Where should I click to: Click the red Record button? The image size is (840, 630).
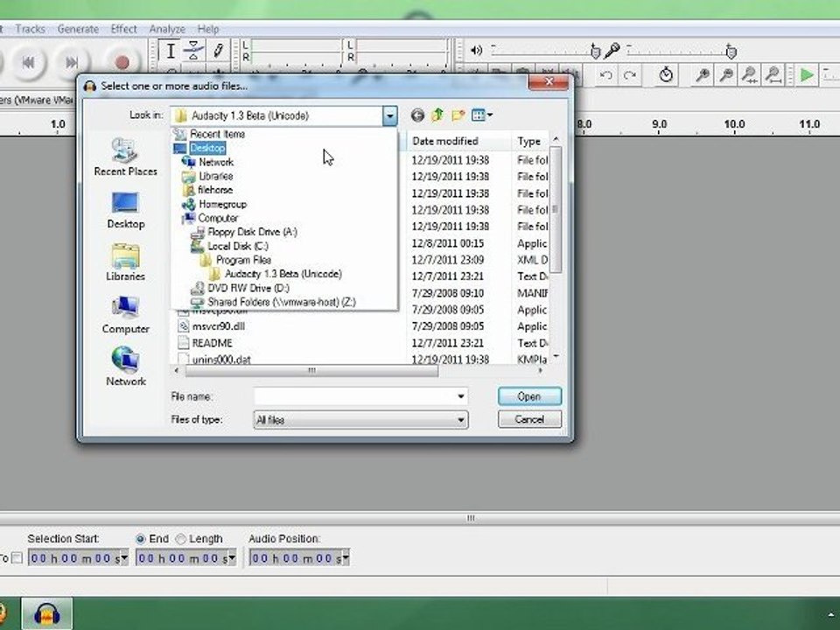122,63
